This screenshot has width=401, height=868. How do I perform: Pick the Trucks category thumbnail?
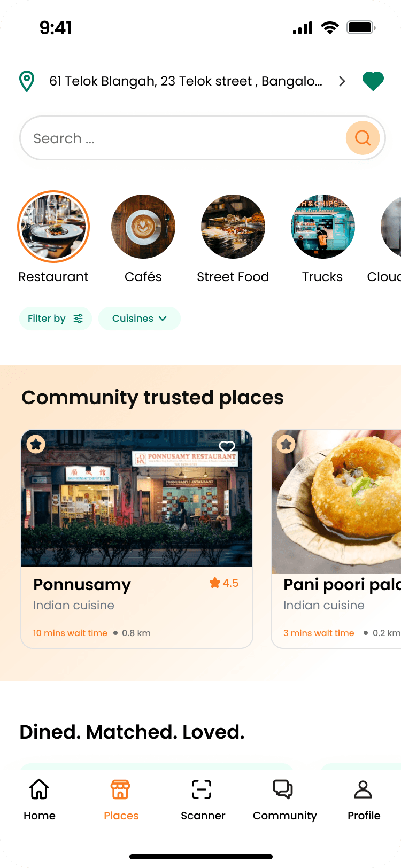(323, 227)
